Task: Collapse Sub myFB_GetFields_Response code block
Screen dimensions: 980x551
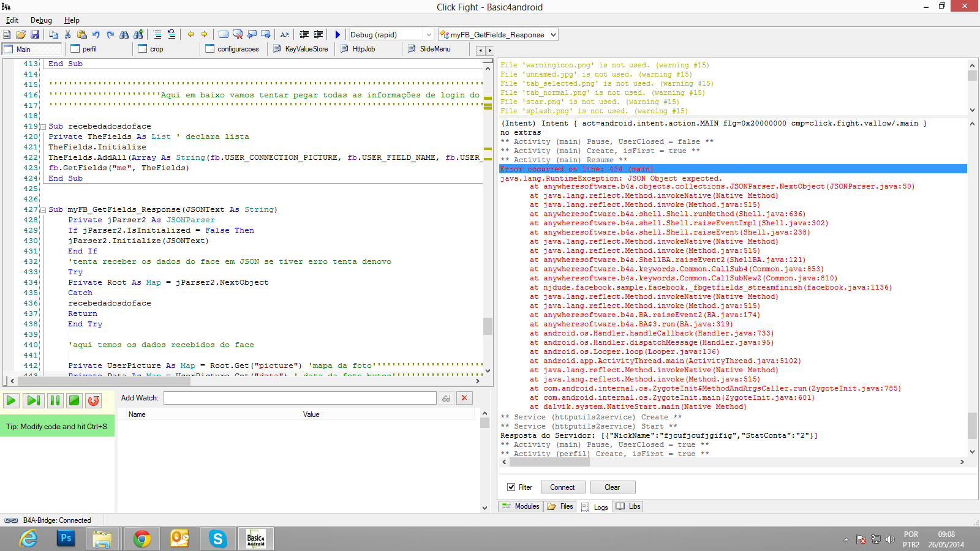Action: tap(43, 210)
